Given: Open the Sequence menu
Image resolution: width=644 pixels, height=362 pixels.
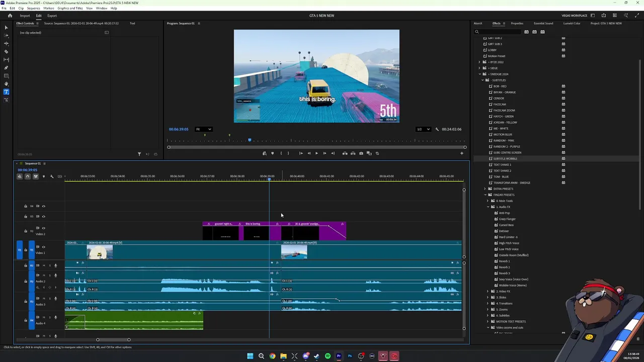Looking at the screenshot, I should pyautogui.click(x=33, y=9).
